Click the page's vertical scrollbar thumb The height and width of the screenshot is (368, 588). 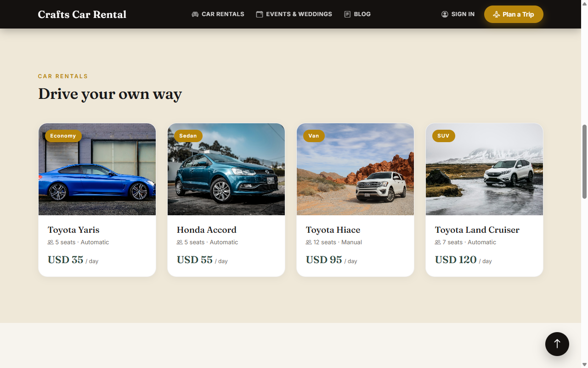click(584, 161)
